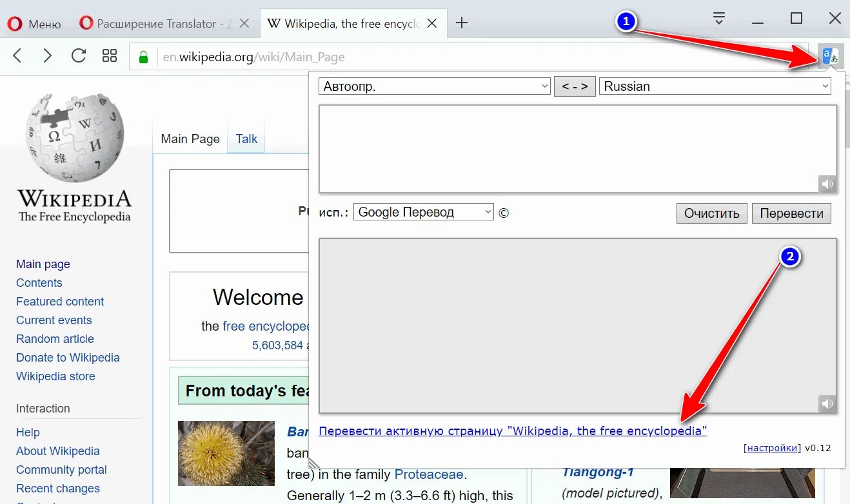Open the настройки settings link
850x504 pixels.
(x=772, y=448)
